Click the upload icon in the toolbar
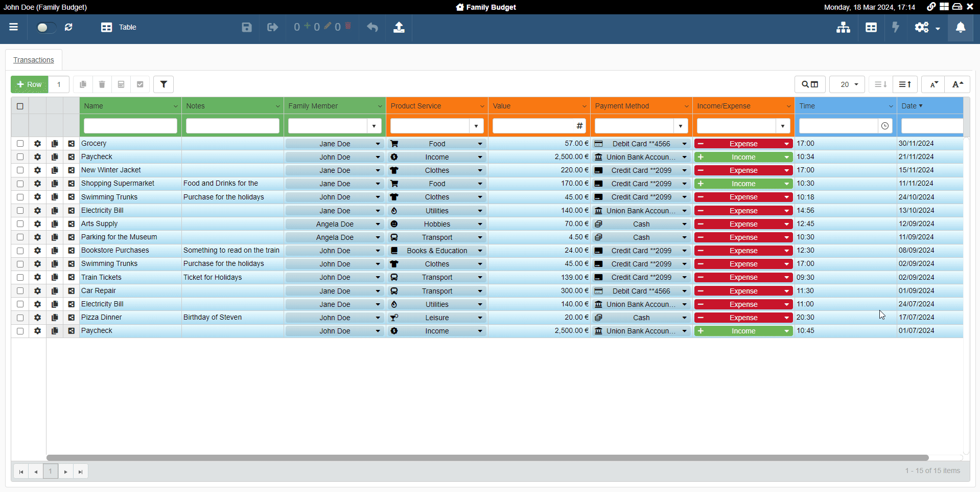The height and width of the screenshot is (492, 980). [399, 27]
